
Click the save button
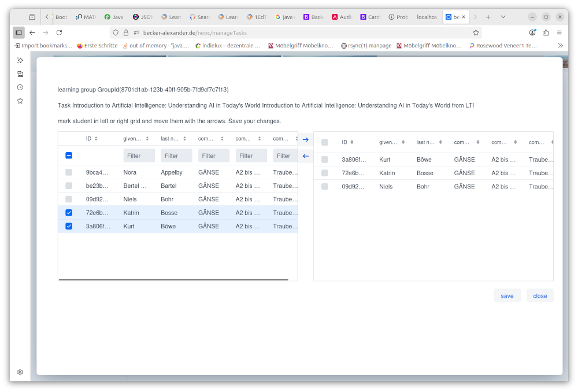(507, 295)
